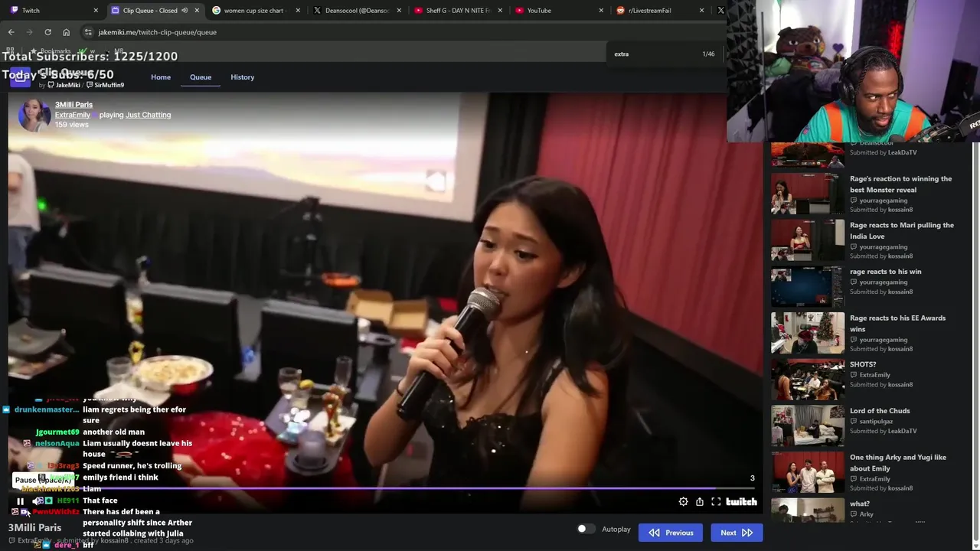The image size is (980, 551).
Task: Open the SirMuffin9 Twitch link
Action: click(105, 85)
